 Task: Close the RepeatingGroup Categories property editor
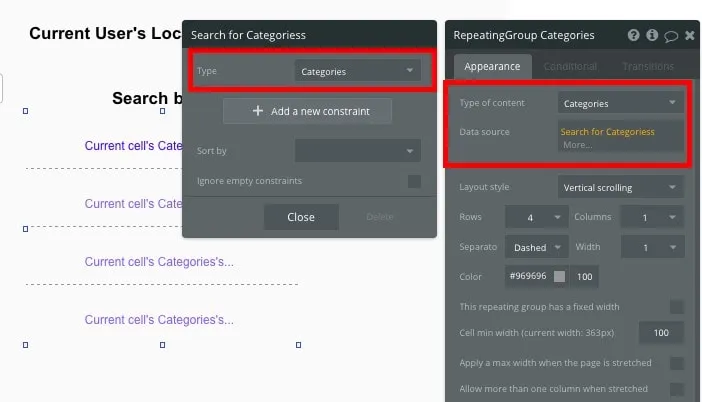(689, 35)
